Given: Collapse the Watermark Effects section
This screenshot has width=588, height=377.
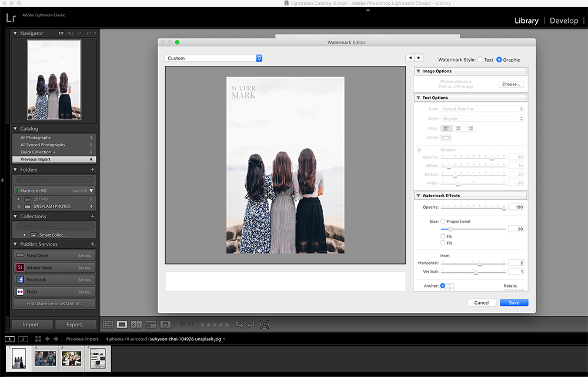Looking at the screenshot, I should tap(417, 195).
